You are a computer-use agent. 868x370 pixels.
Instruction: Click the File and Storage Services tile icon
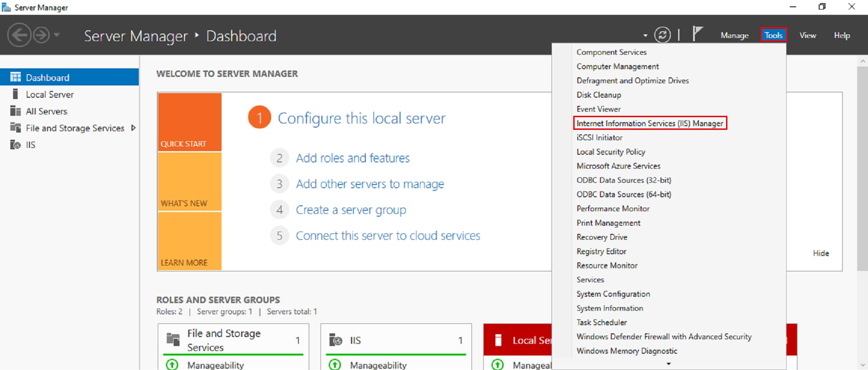click(173, 339)
